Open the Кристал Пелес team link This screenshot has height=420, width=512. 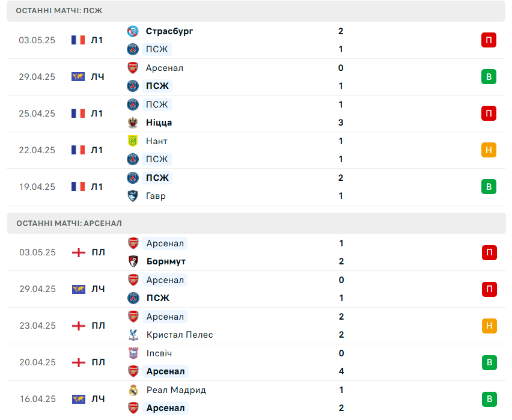tap(180, 335)
